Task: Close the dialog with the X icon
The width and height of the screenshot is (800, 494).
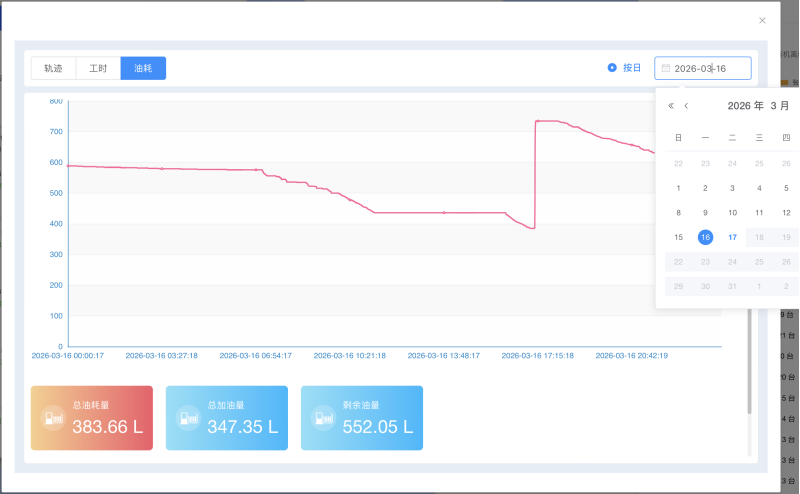Action: (762, 20)
